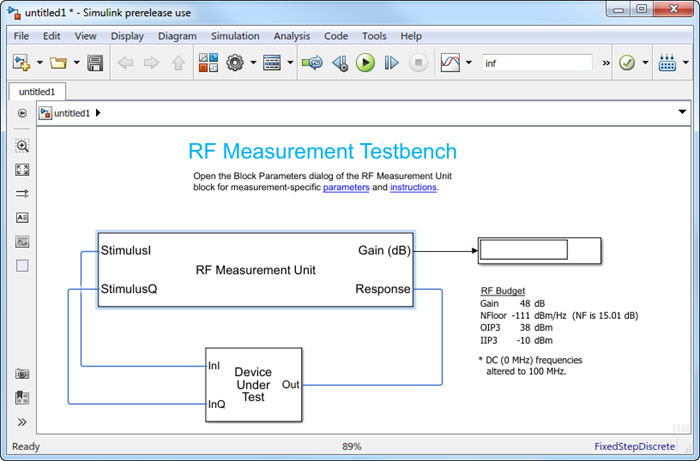Screen dimensions: 700x461
Task: Toggle the Hide/Show Explorer Bar button
Action: pyautogui.click(x=22, y=113)
